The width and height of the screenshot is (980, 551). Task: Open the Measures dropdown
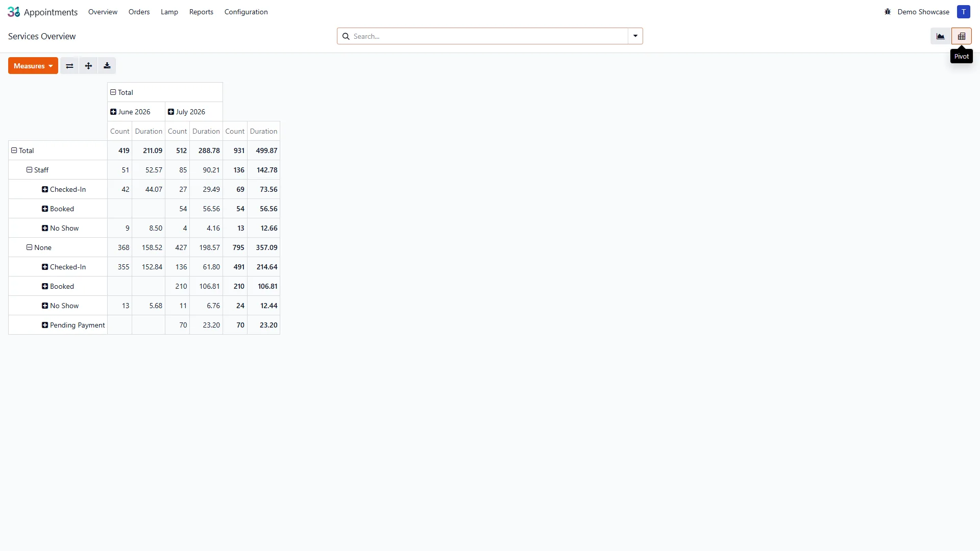coord(33,66)
